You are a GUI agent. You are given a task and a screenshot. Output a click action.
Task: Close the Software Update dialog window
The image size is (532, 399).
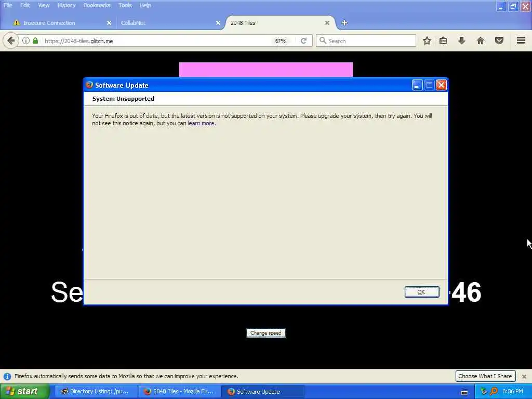(441, 85)
